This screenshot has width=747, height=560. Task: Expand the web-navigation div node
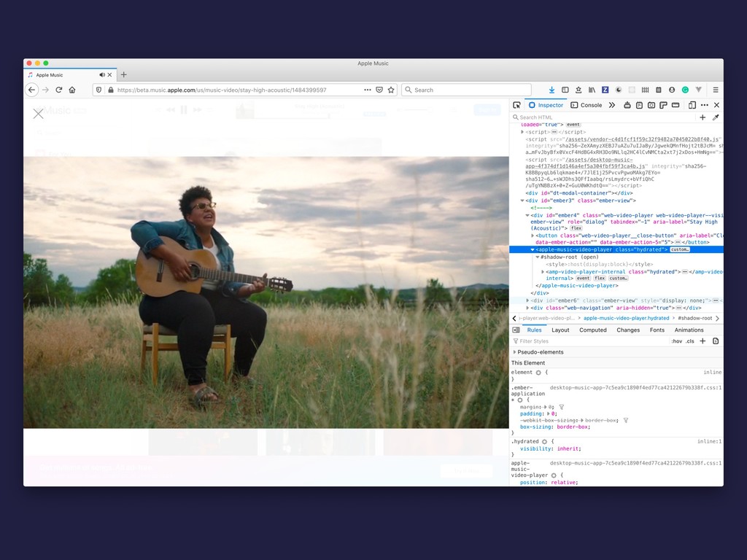[527, 308]
